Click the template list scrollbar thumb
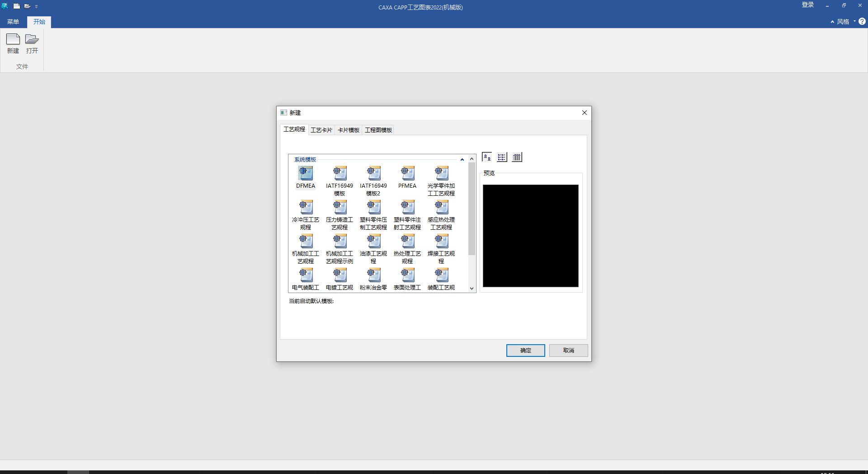This screenshot has height=474, width=868. coord(472,209)
